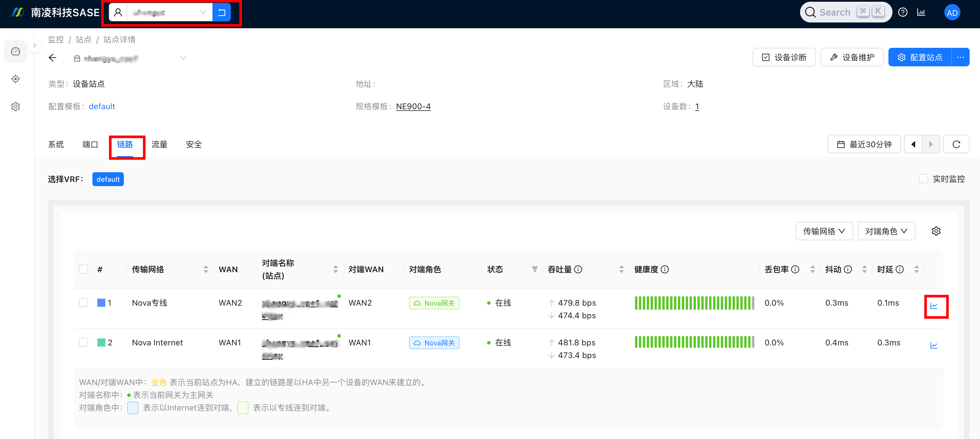Open trend chart for Nova Internet row
This screenshot has height=439, width=980.
[934, 345]
